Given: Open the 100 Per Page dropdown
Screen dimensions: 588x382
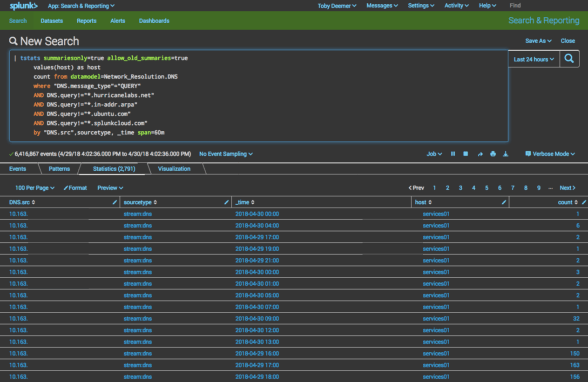Looking at the screenshot, I should pos(35,188).
